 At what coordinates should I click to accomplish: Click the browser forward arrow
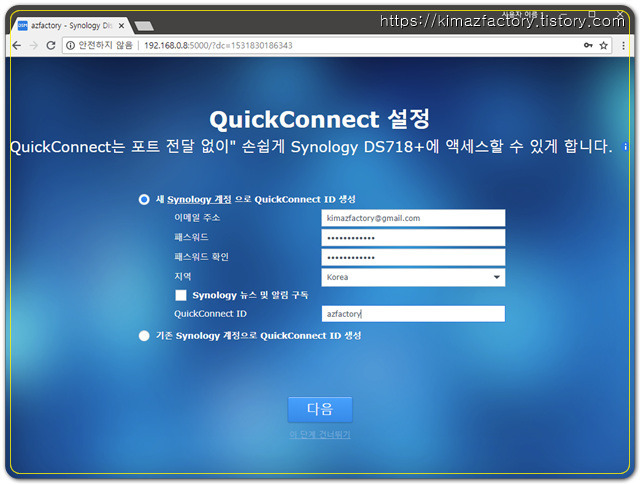(33, 45)
